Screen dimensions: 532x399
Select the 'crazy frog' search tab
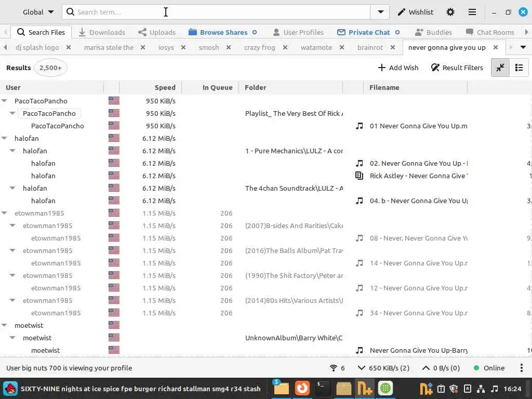(260, 47)
